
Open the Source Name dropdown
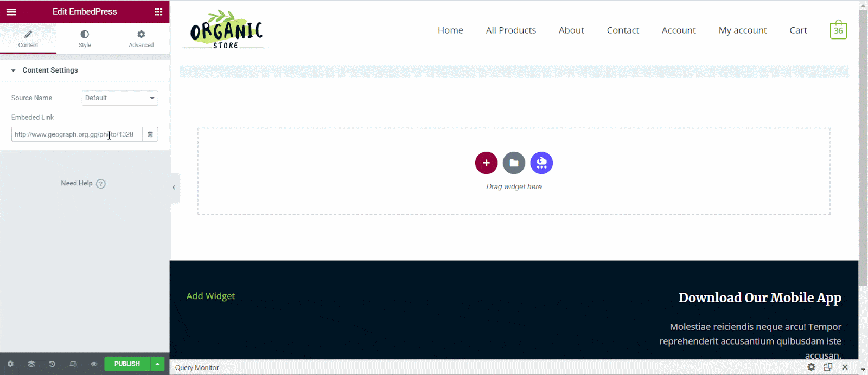pyautogui.click(x=120, y=98)
